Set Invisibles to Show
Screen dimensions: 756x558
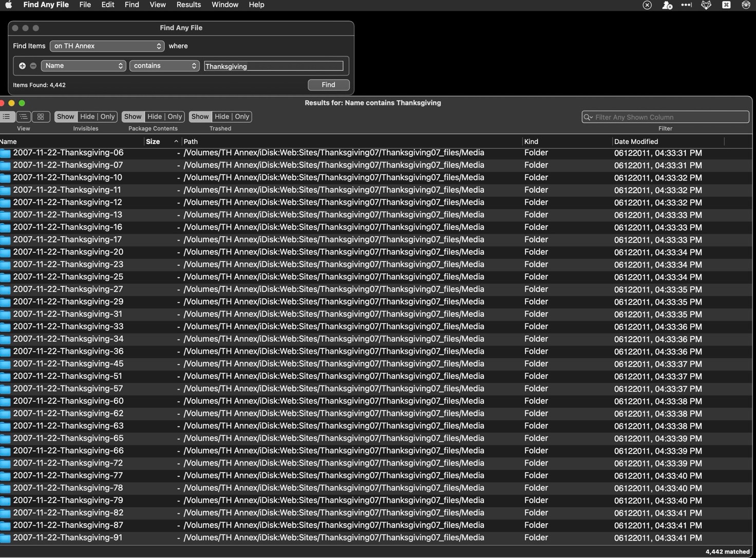[65, 117]
